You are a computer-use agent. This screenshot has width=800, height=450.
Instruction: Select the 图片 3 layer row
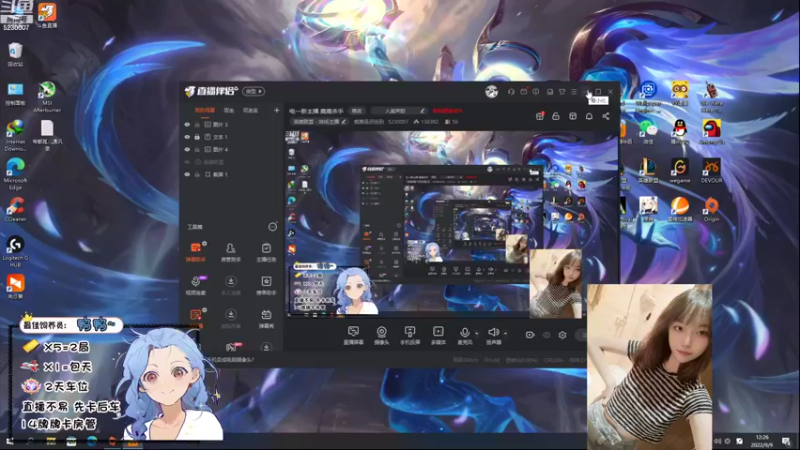click(231, 124)
